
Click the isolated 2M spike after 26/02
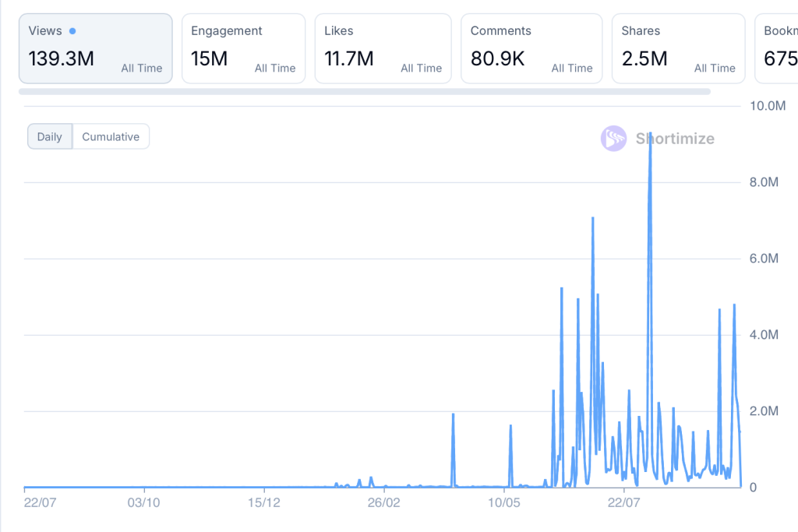coord(453,415)
